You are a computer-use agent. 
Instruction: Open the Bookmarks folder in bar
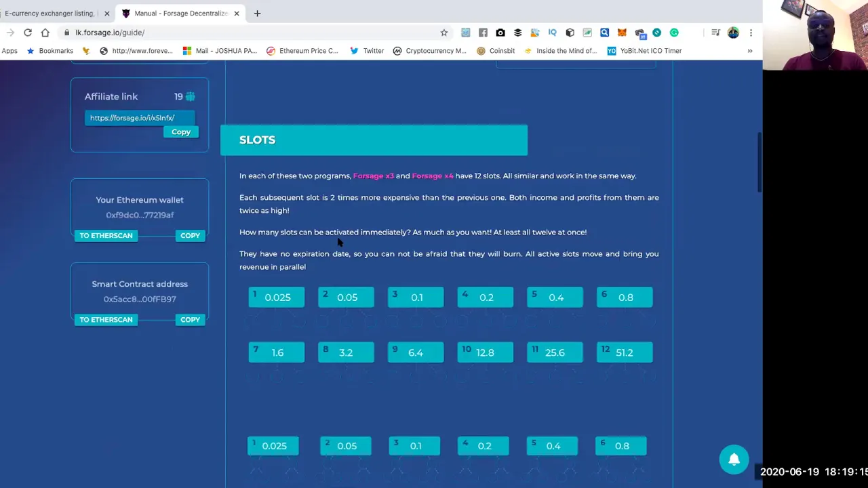tap(50, 51)
